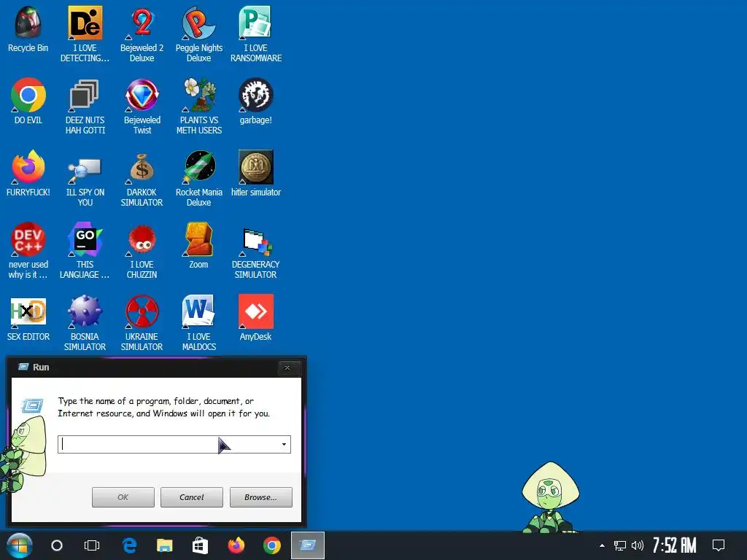Click the Run taskbar button
The height and width of the screenshot is (560, 747).
click(308, 545)
